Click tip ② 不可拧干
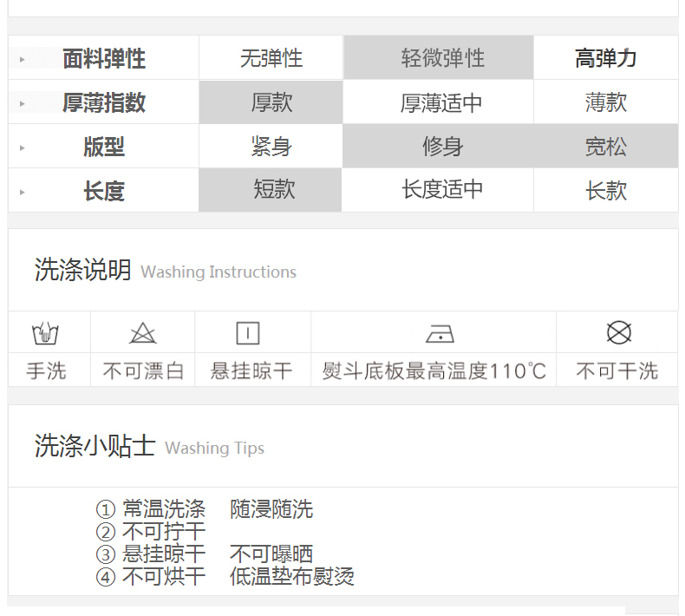This screenshot has height=616, width=685. 151,531
